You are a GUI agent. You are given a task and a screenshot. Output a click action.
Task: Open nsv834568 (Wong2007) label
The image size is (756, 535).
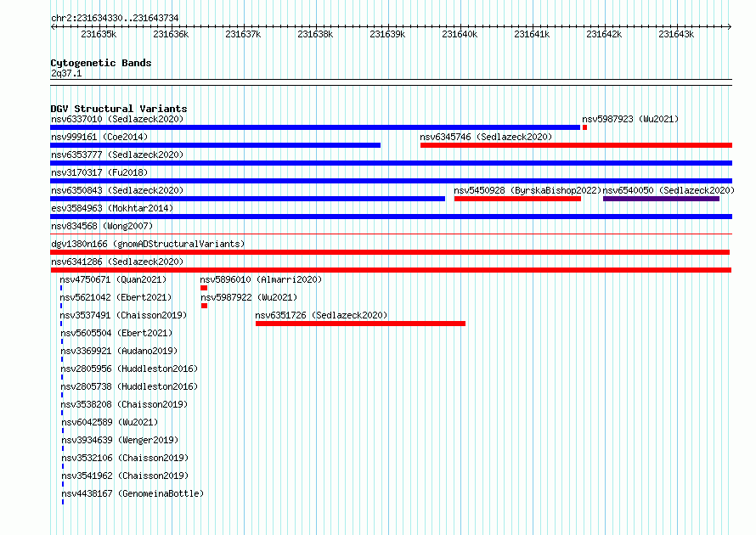(x=102, y=226)
